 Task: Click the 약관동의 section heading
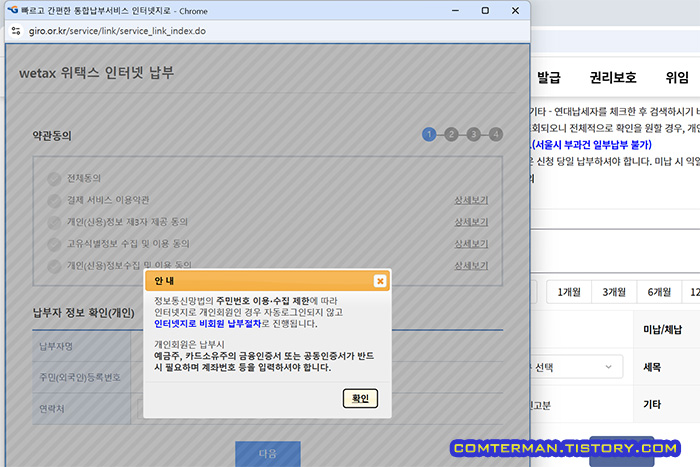tap(52, 135)
